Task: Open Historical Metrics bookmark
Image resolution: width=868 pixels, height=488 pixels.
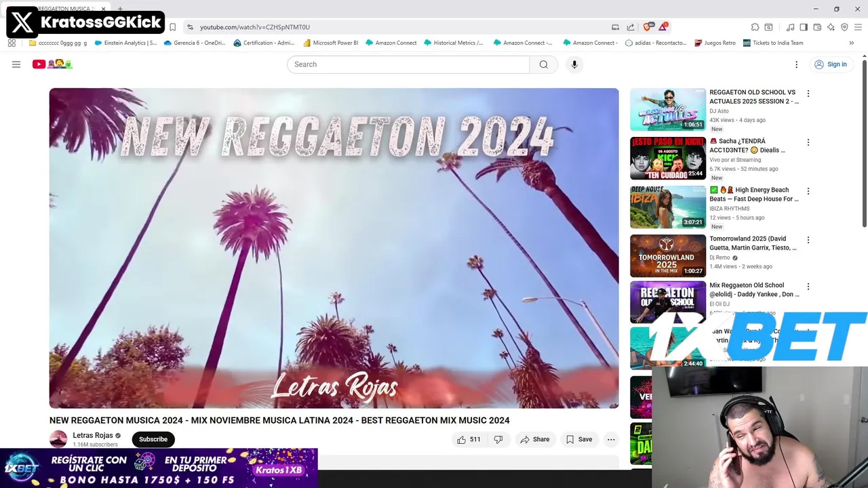Action: (x=454, y=43)
